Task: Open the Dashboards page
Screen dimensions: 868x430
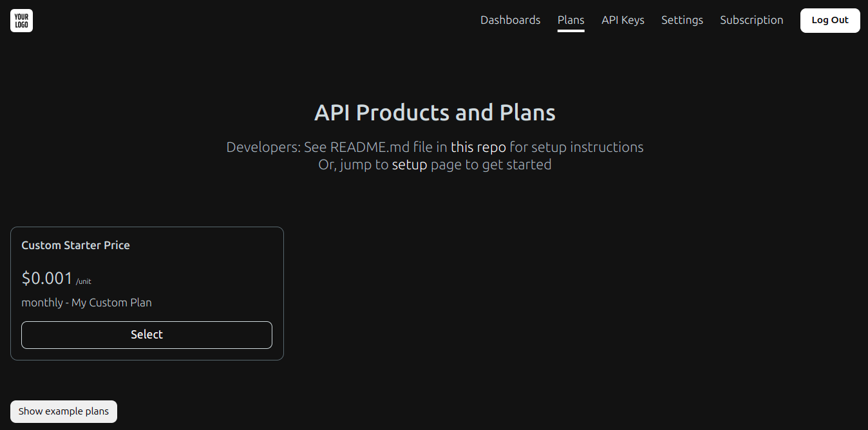Action: (510, 20)
